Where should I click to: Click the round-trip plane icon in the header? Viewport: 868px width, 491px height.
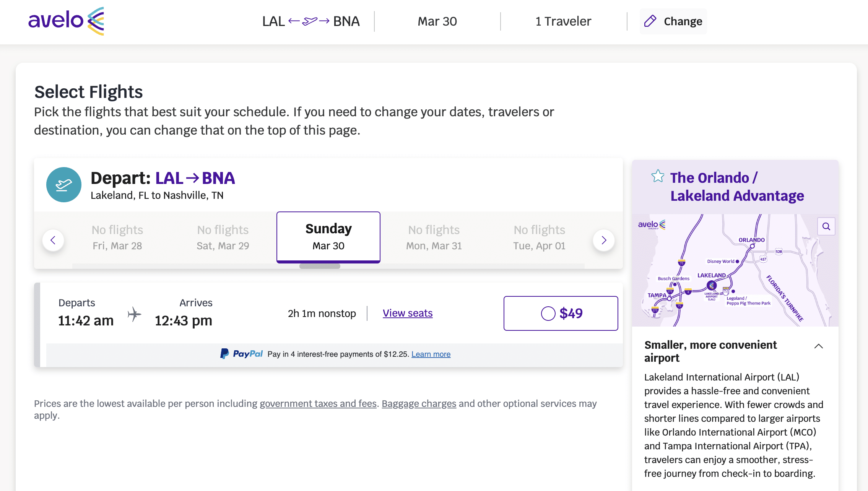(x=309, y=21)
